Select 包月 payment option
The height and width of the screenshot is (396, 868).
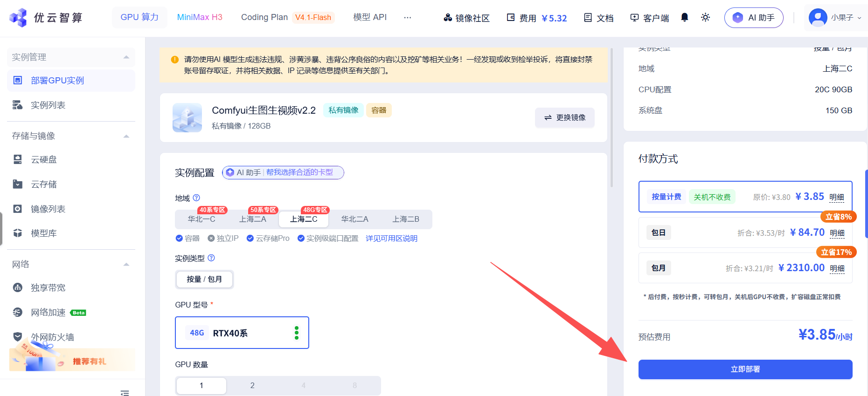(x=745, y=268)
